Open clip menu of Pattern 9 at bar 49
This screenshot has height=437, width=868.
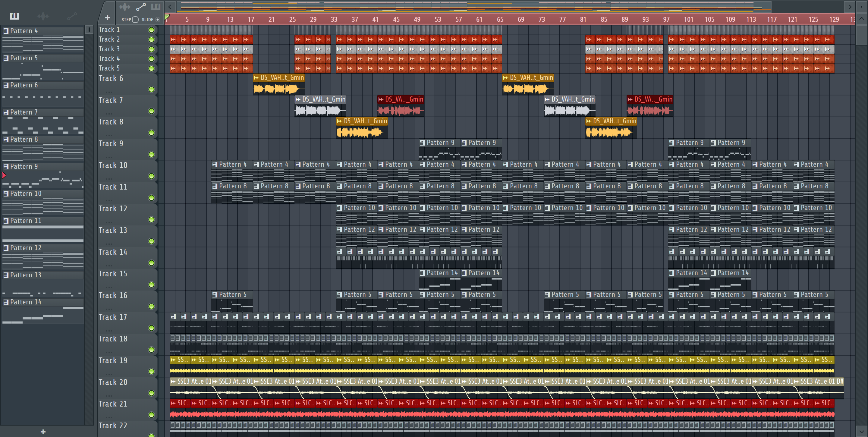(422, 143)
